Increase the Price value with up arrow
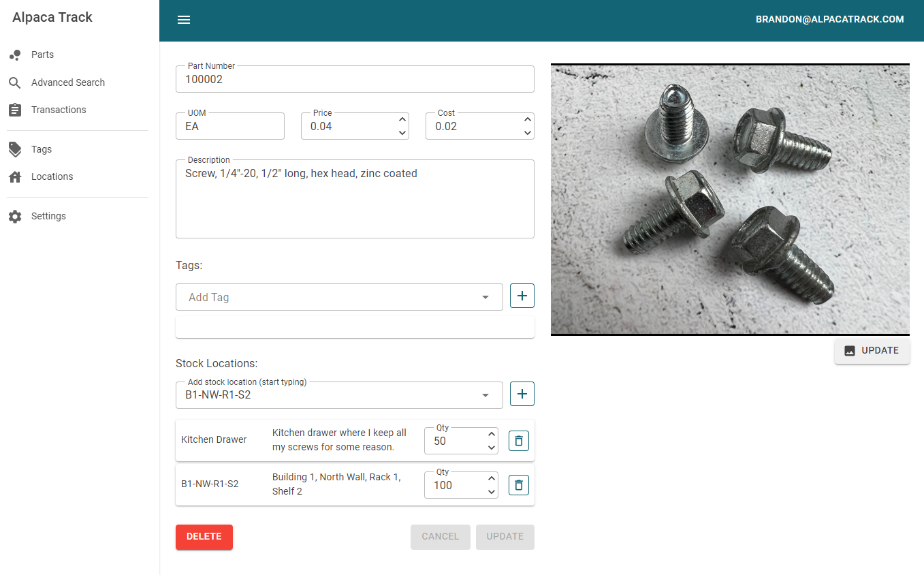This screenshot has height=575, width=924. point(402,120)
